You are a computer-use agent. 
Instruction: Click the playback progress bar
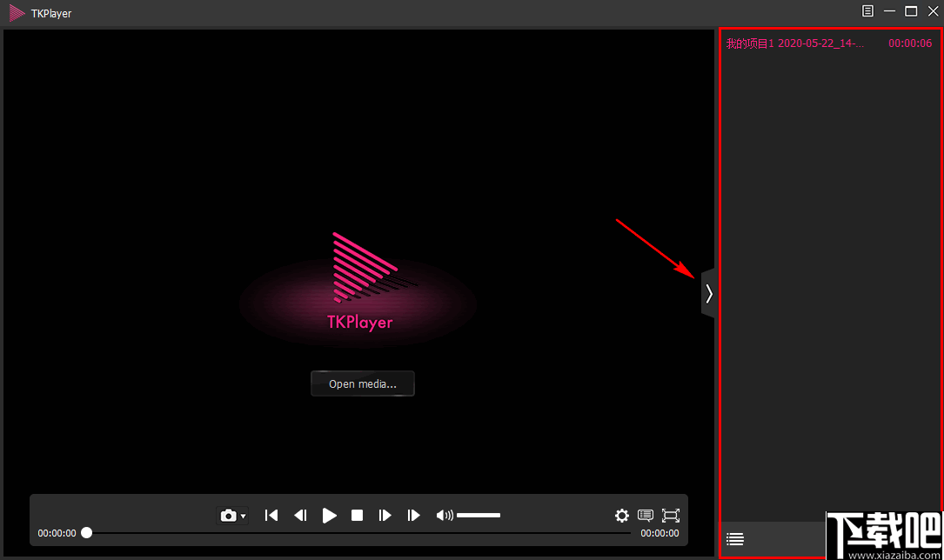pyautogui.click(x=348, y=532)
